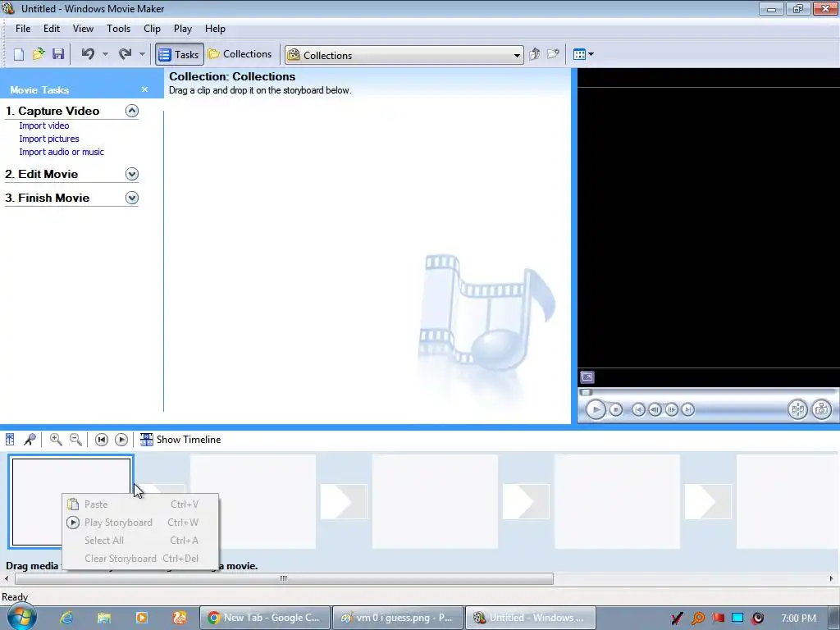Click Play Storyboard in context menu
Screen dimensions: 840x630
coord(141,523)
